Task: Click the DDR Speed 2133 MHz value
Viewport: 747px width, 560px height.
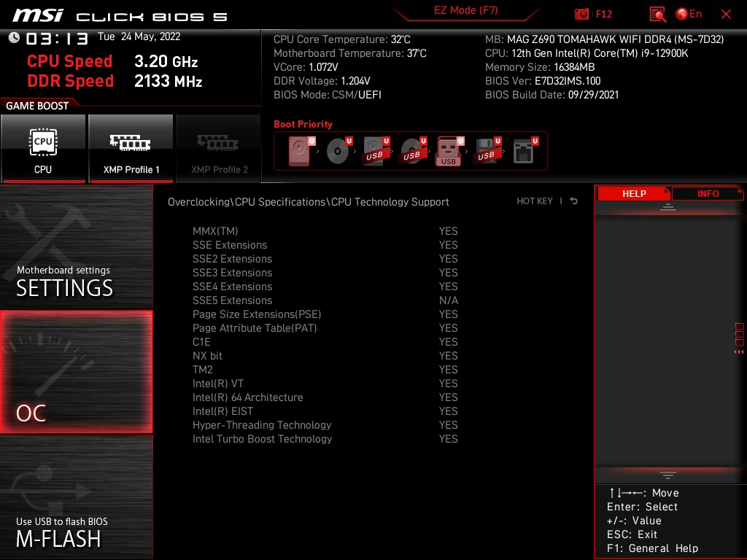Action: click(x=169, y=81)
